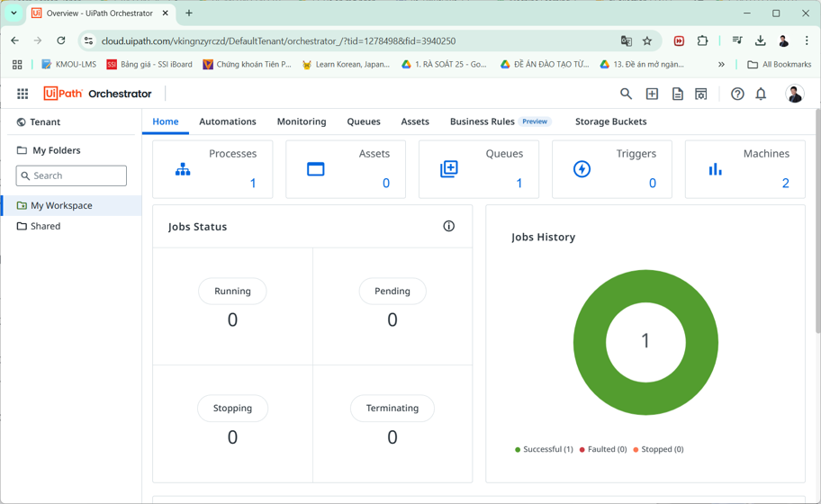
Task: Open the Triggers count link showing 0
Action: 653,184
